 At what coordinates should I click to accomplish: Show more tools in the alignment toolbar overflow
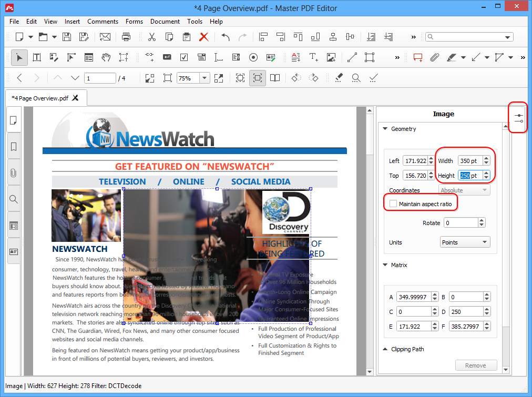pos(413,37)
